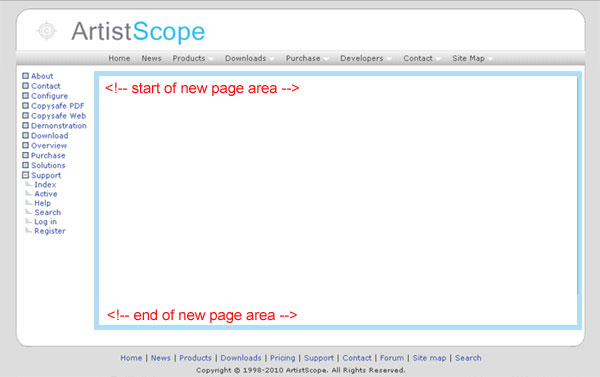600x377 pixels.
Task: Follow the footer Downloads link
Action: tap(241, 358)
